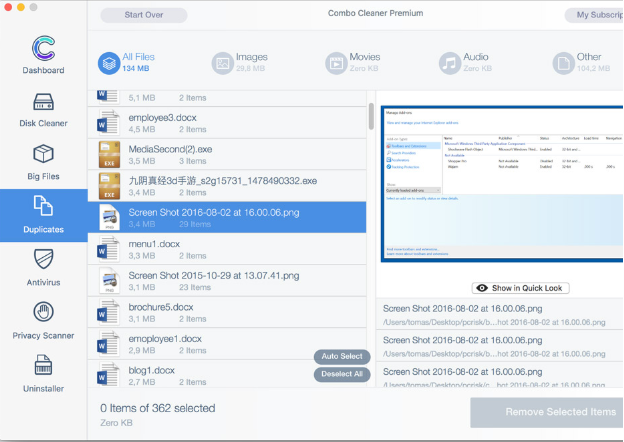The width and height of the screenshot is (624, 442).
Task: Open the Disk Cleaner icon
Action: pyautogui.click(x=43, y=103)
